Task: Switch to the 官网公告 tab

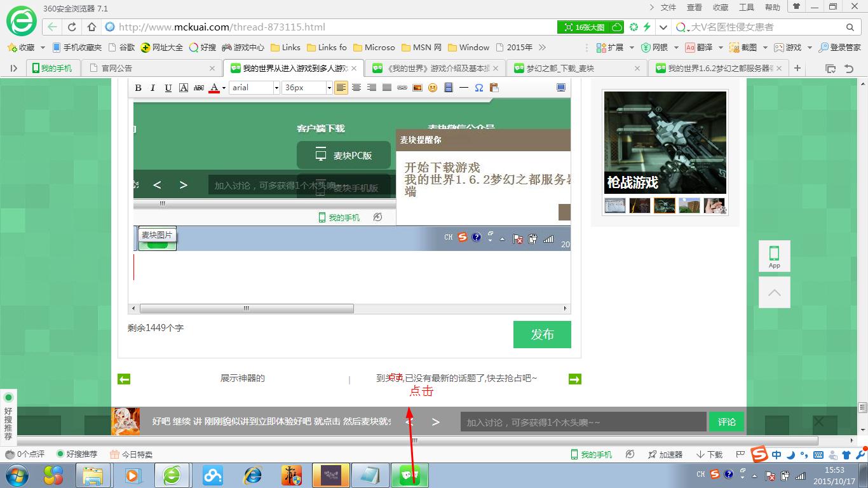Action: [x=153, y=68]
